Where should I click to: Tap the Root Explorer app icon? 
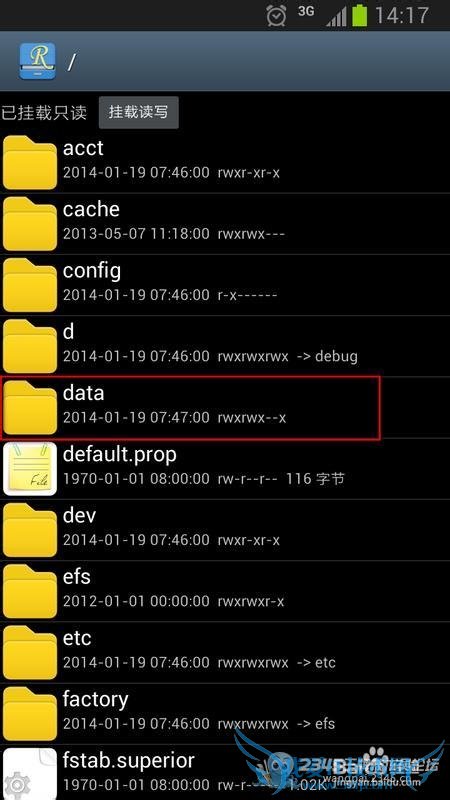[37, 61]
